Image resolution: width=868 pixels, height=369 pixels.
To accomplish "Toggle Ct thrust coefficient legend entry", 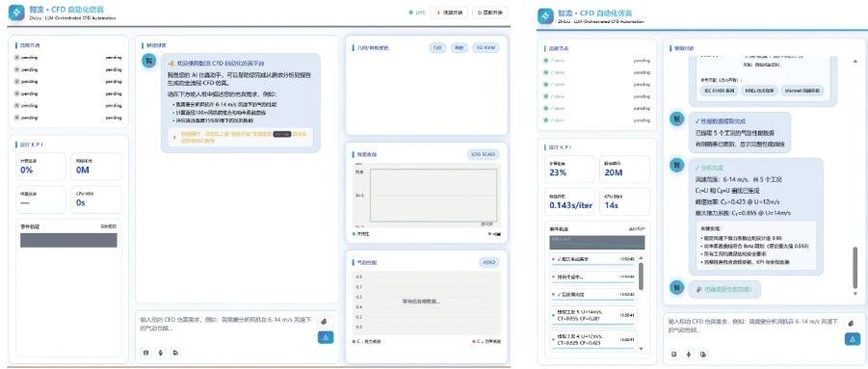I will pyautogui.click(x=366, y=341).
